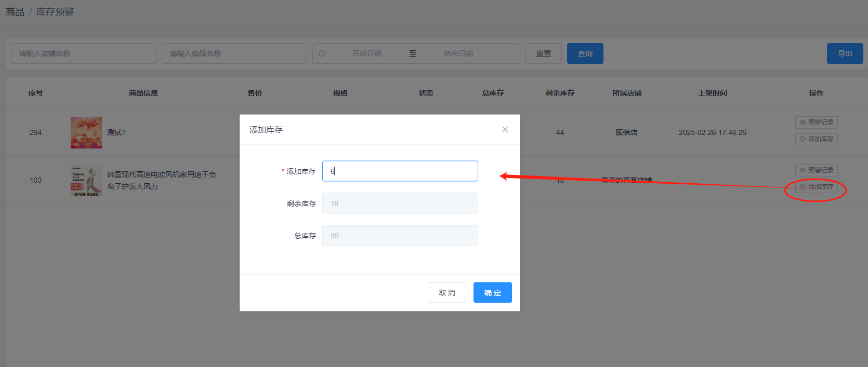The width and height of the screenshot is (868, 367).
Task: Open the 开始日期 start date picker
Action: pyautogui.click(x=366, y=53)
